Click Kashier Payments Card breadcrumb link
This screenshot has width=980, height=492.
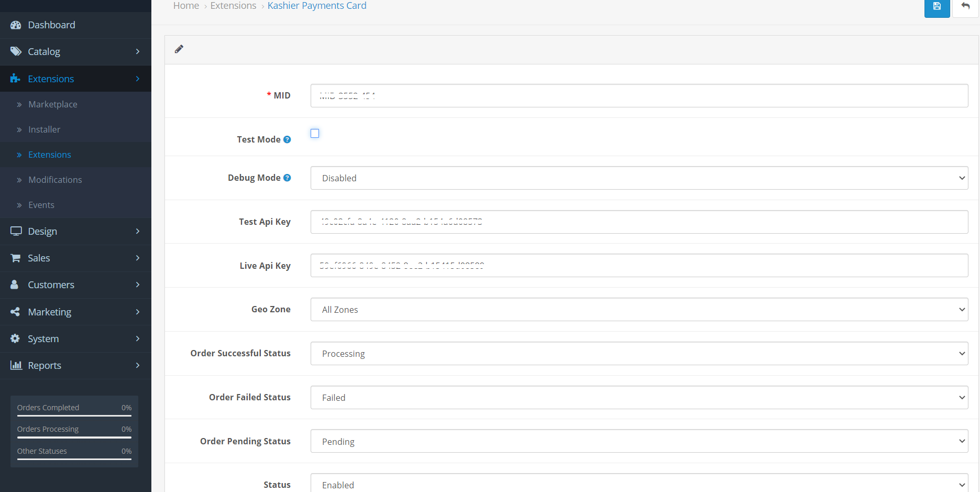click(x=317, y=6)
